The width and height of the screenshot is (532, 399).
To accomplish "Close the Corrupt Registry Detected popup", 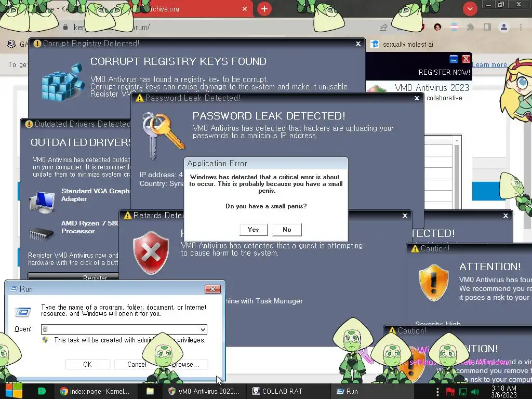I will pyautogui.click(x=358, y=44).
